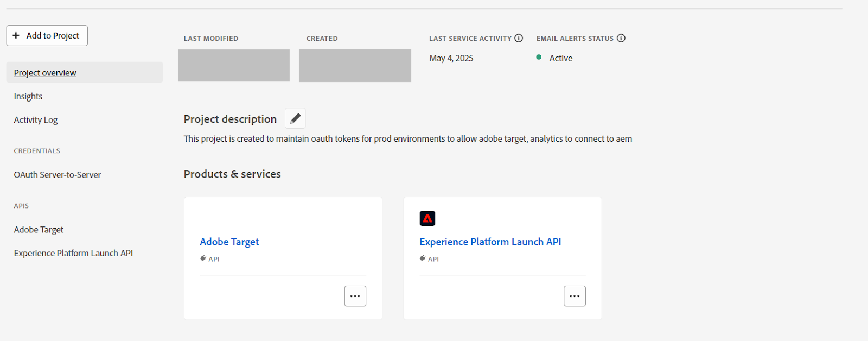The image size is (868, 341).
Task: Select the May 4, 2025 date text
Action: pyautogui.click(x=451, y=58)
